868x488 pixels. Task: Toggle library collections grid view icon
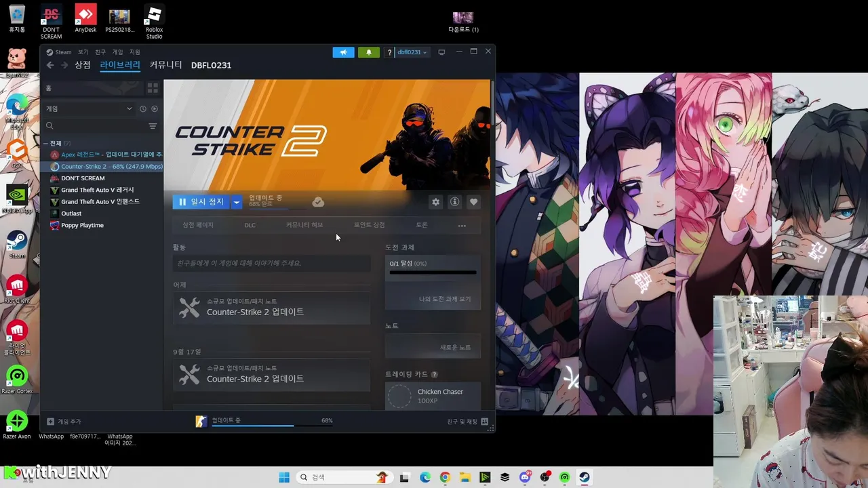click(153, 88)
